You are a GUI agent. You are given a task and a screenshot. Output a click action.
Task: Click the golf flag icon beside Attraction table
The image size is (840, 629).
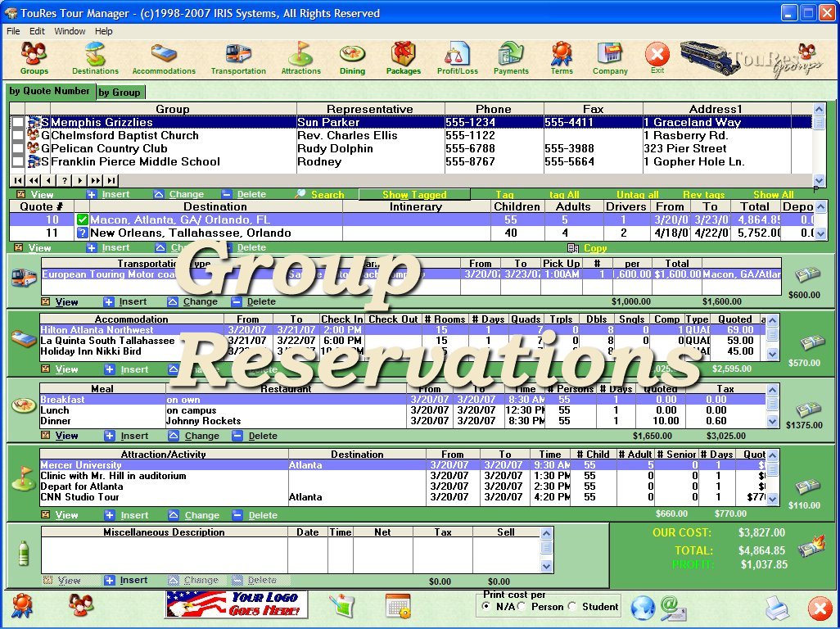coord(24,478)
